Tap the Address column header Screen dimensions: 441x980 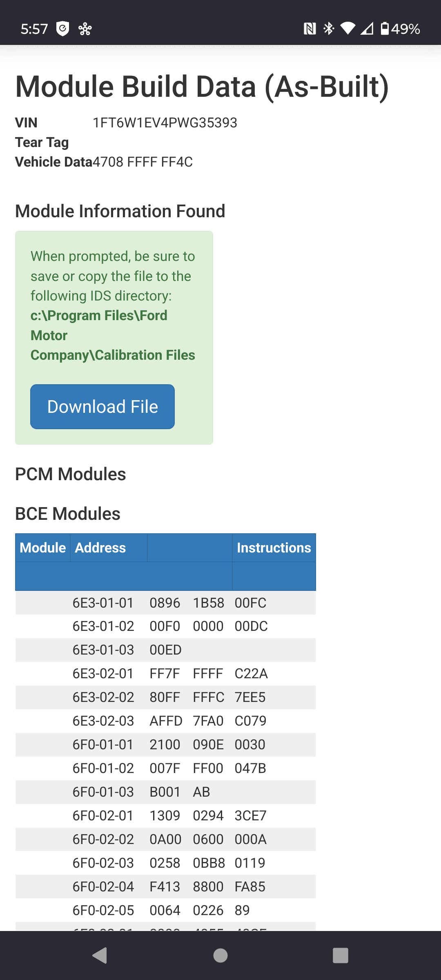click(100, 548)
